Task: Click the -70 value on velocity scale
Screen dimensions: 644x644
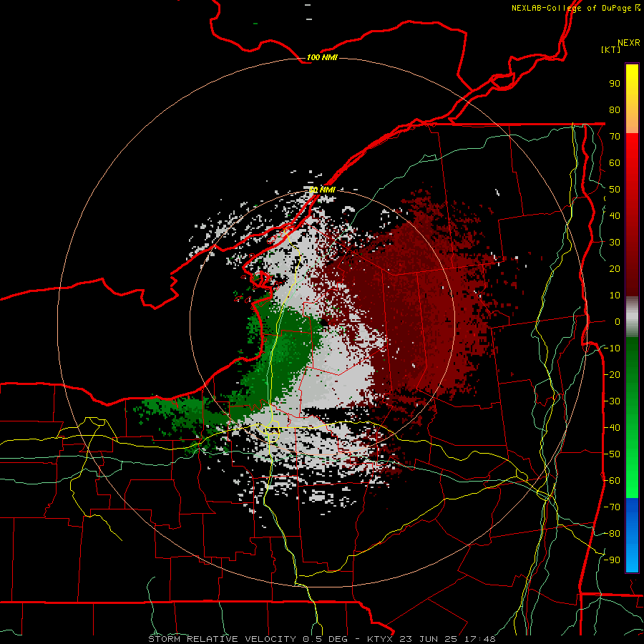Action: (x=612, y=507)
